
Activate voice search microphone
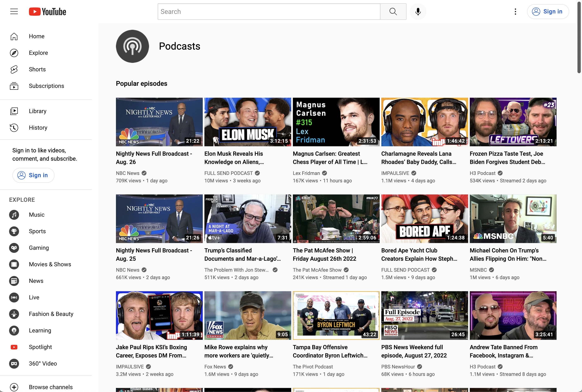point(418,12)
